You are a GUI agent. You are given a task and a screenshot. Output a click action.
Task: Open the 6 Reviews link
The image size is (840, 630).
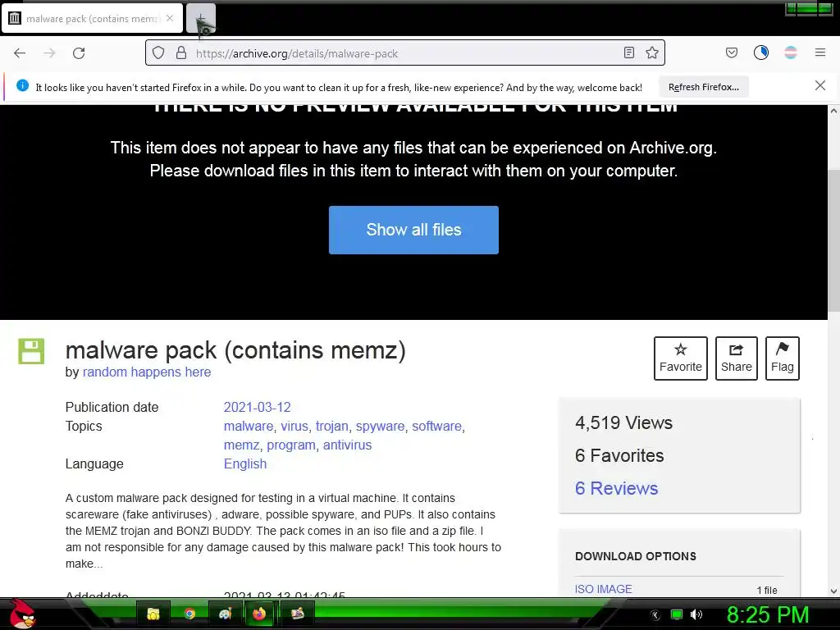(616, 488)
